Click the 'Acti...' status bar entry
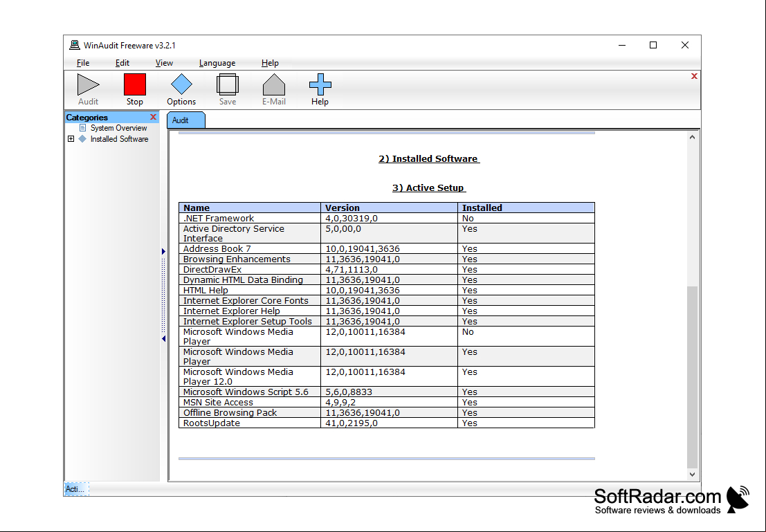Viewport: 766px width, 532px height. tap(77, 489)
